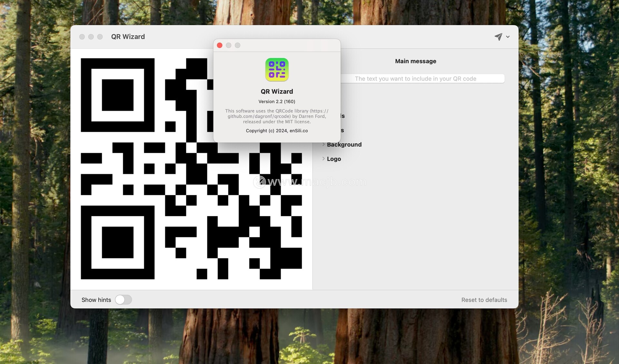This screenshot has height=364, width=619.
Task: Select the Background section label
Action: click(x=344, y=144)
